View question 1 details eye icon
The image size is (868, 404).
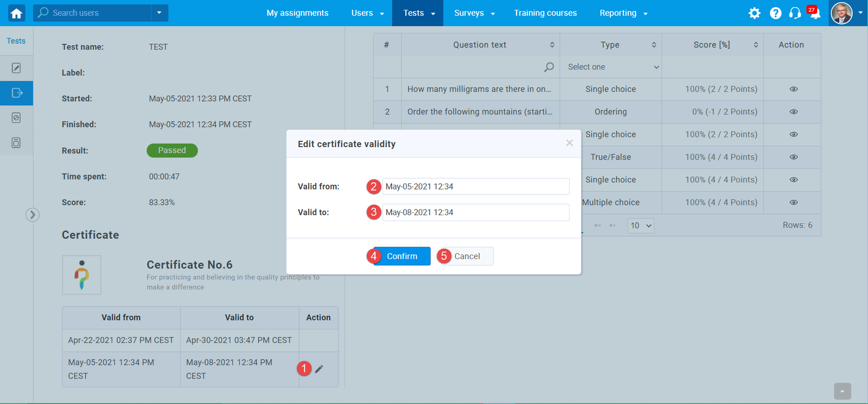(x=793, y=89)
